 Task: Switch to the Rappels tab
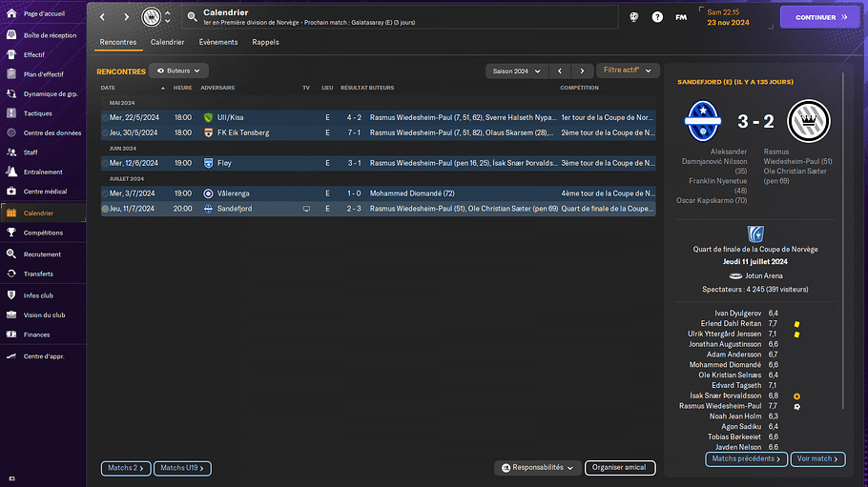point(265,42)
